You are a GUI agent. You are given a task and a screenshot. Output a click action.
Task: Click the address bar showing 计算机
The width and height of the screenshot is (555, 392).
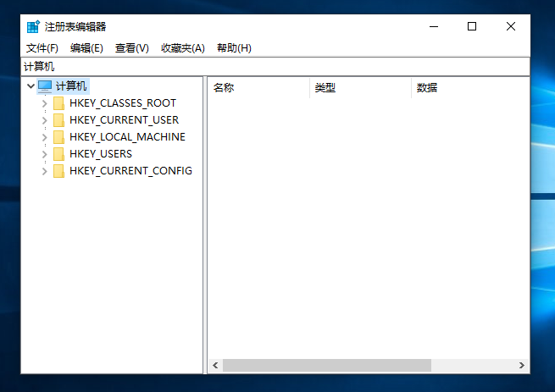(x=275, y=66)
